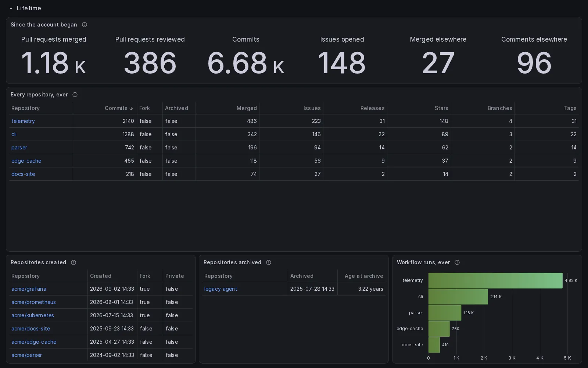Image resolution: width=588 pixels, height=368 pixels.
Task: Open the acme/grafana repository link
Action: [29, 289]
